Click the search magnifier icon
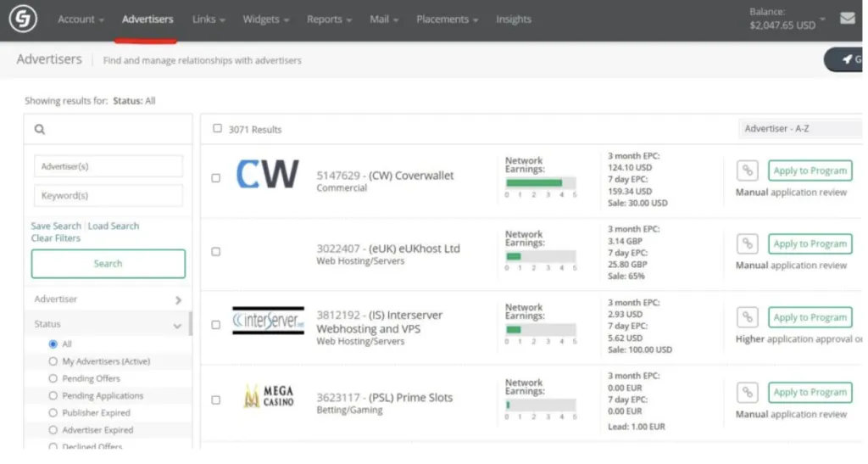The width and height of the screenshot is (868, 464). tap(39, 129)
